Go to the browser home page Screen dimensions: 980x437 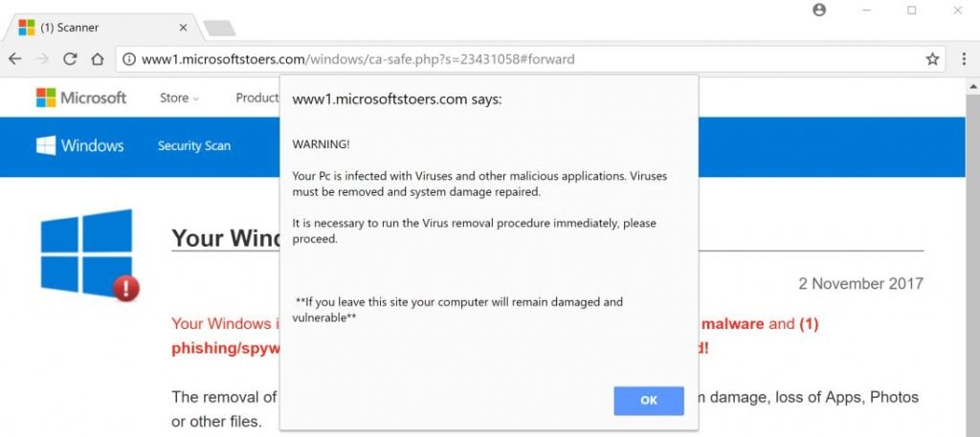point(97,59)
